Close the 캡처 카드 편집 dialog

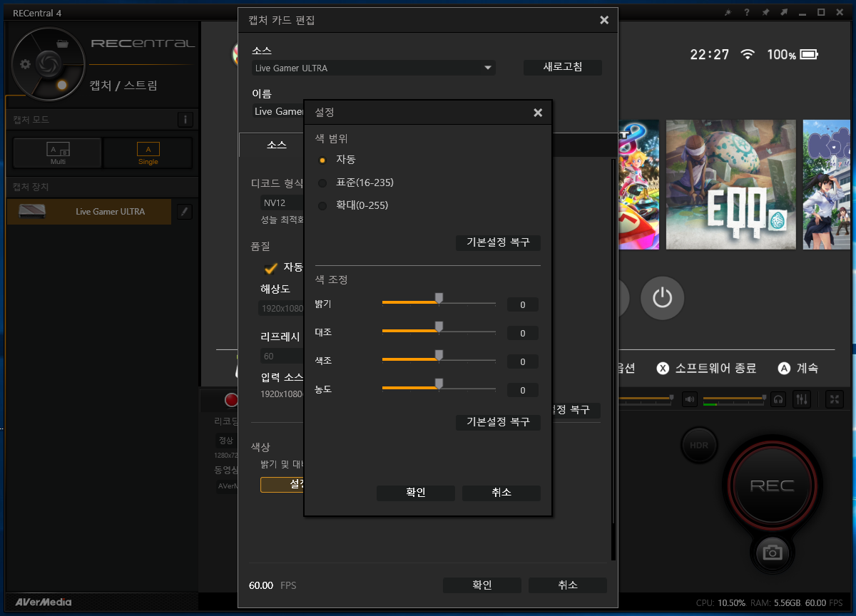click(x=604, y=20)
